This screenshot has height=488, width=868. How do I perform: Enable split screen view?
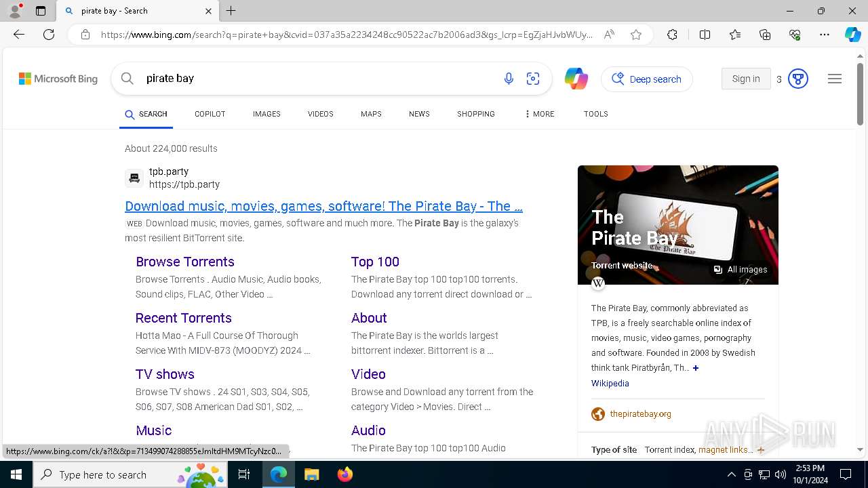pos(705,35)
